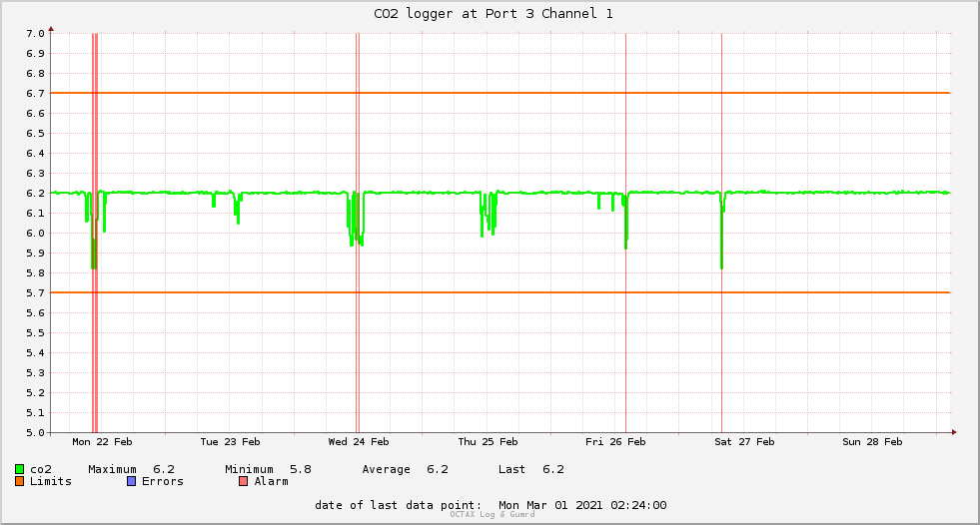Click the 'Sun 28 Feb' axis label
Image resolution: width=980 pixels, height=525 pixels.
(x=872, y=442)
